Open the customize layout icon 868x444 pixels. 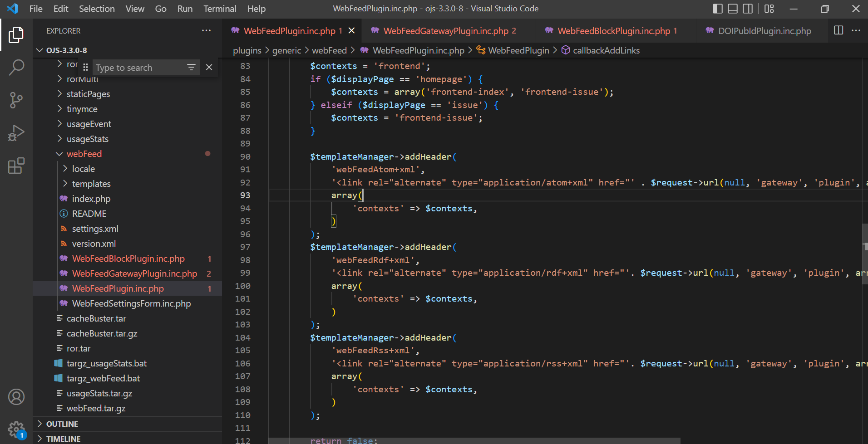pos(769,9)
